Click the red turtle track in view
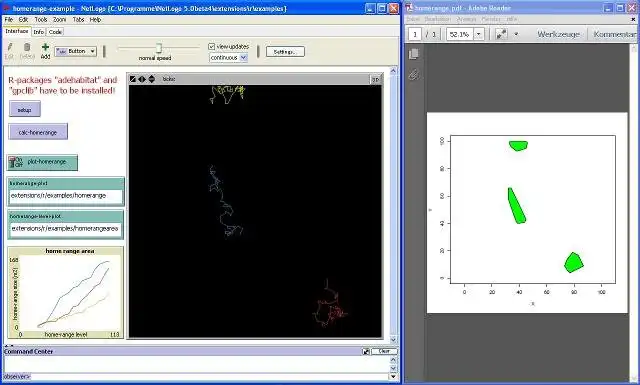 click(x=330, y=304)
